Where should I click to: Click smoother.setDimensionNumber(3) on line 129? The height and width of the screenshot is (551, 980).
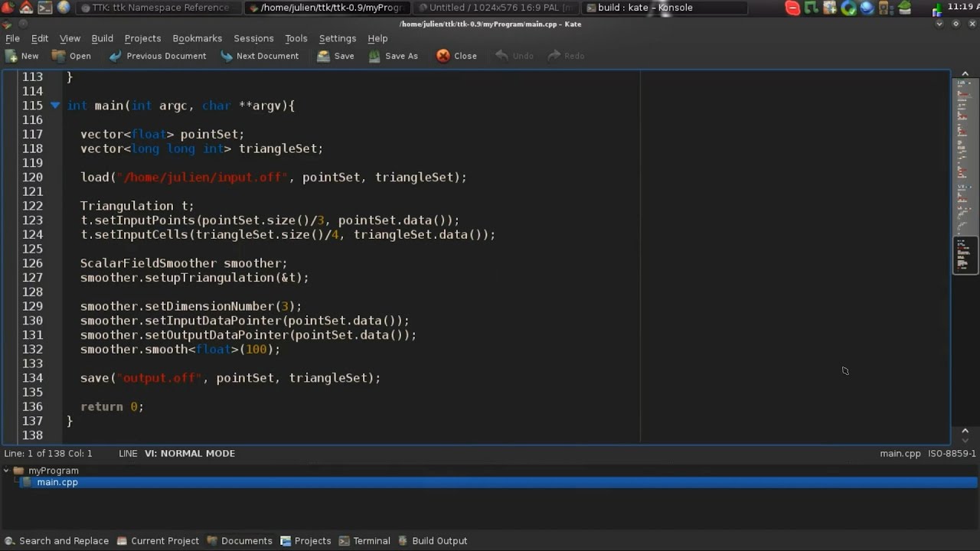tap(191, 306)
